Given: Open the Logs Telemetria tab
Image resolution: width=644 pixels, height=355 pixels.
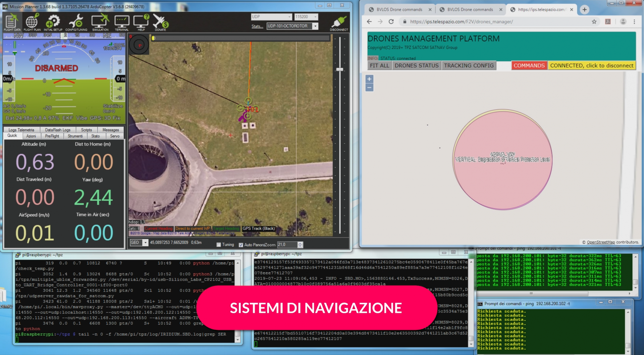Looking at the screenshot, I should (21, 130).
